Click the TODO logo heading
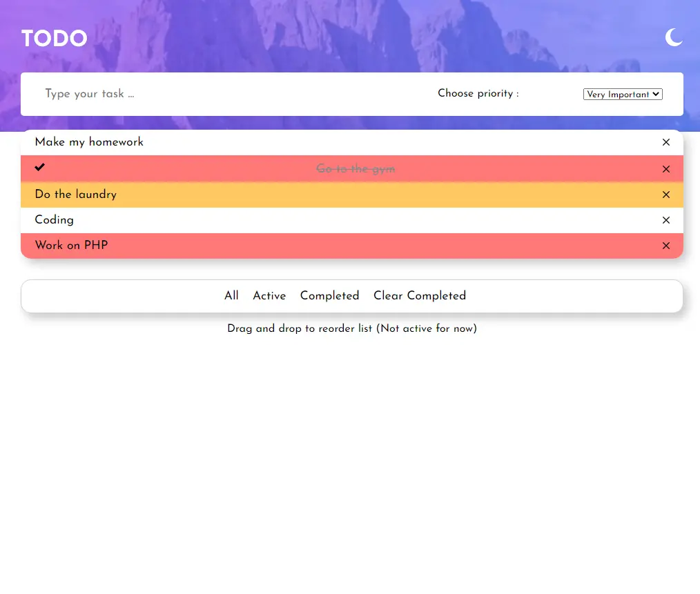Image resolution: width=700 pixels, height=594 pixels. pyautogui.click(x=54, y=39)
